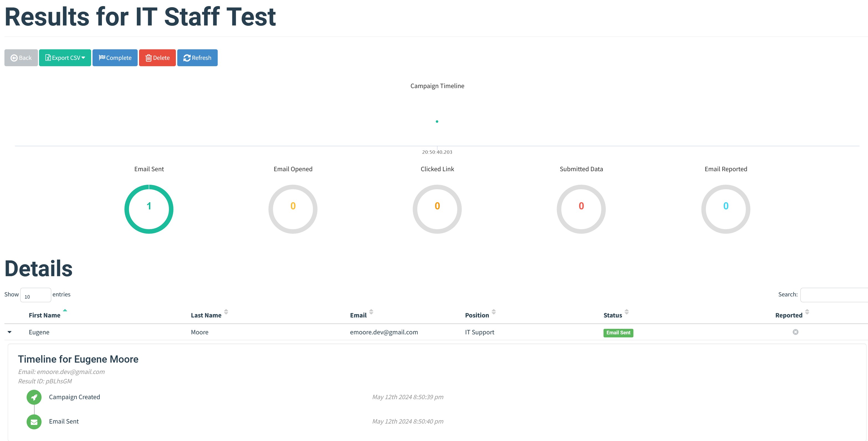
Task: Click the Email Opened donut chart
Action: (x=293, y=209)
